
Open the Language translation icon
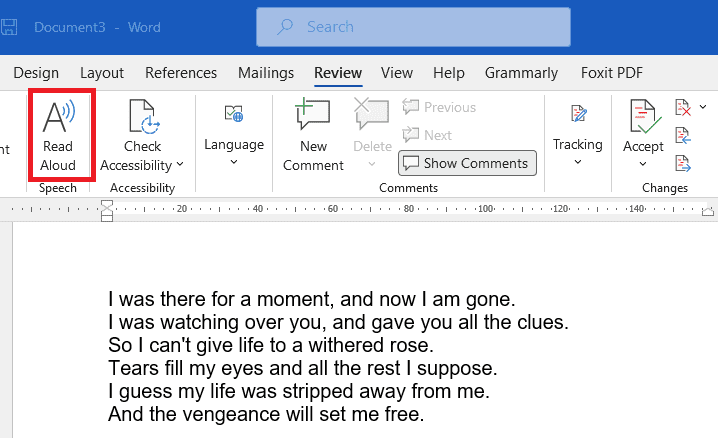[x=234, y=114]
